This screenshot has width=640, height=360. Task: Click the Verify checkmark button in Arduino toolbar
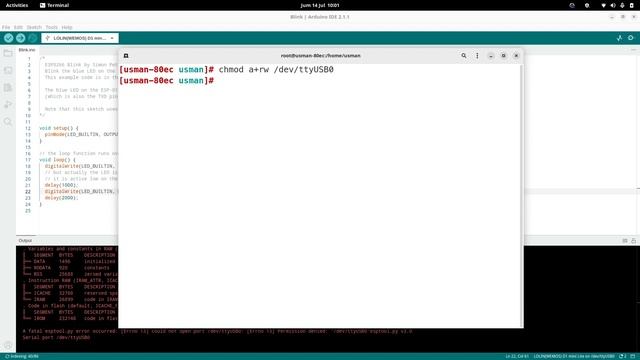[9, 38]
